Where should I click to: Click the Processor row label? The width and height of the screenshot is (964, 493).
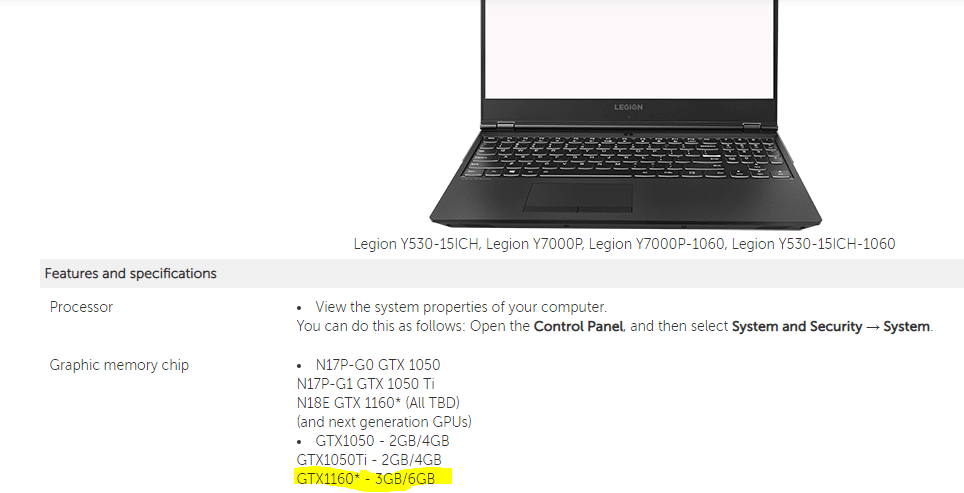81,307
